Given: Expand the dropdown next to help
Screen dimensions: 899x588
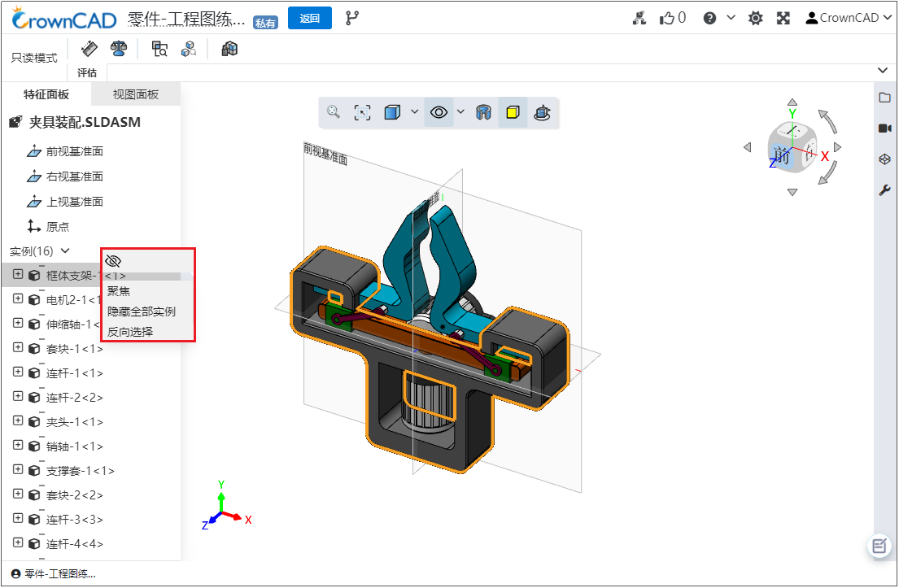Looking at the screenshot, I should pyautogui.click(x=731, y=18).
